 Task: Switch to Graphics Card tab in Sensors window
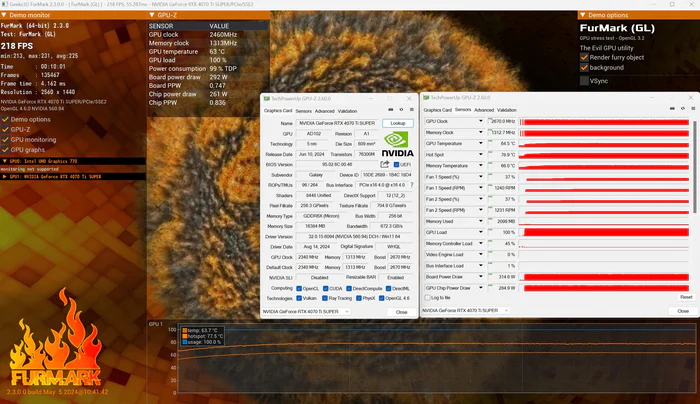pyautogui.click(x=438, y=110)
